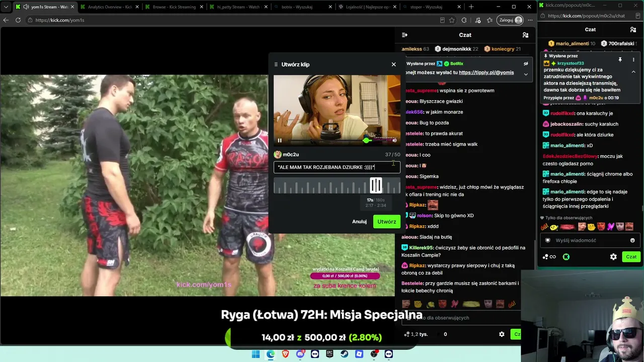Mute audio on yom1s Stream tab
The height and width of the screenshot is (362, 644).
point(26,7)
